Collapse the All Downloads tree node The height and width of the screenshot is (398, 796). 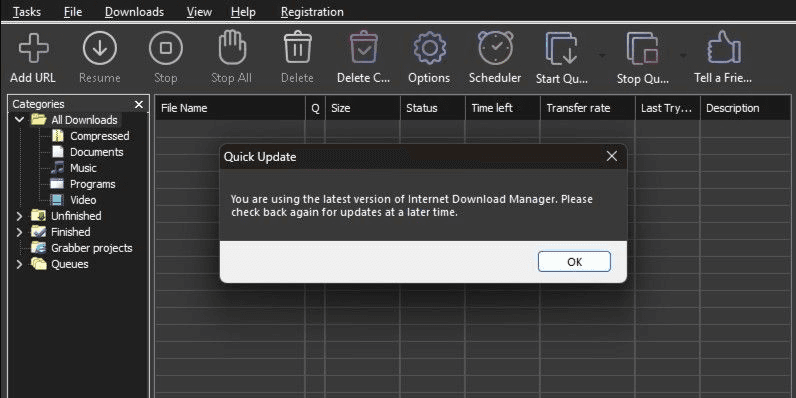click(x=20, y=120)
